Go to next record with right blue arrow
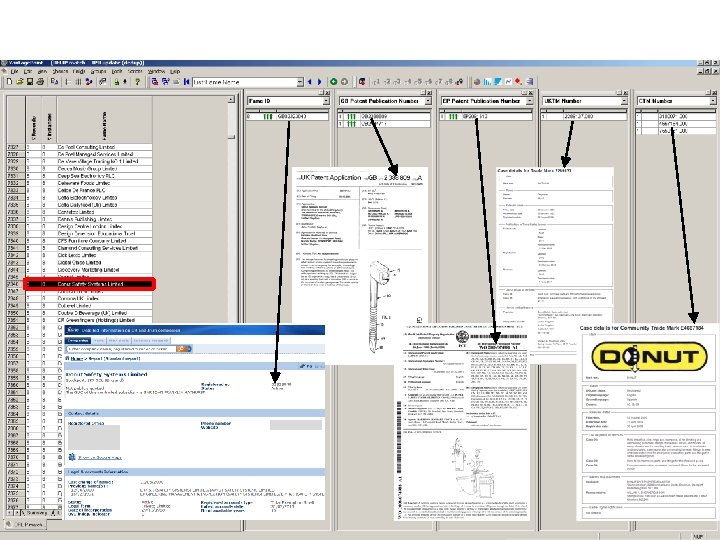The height and width of the screenshot is (540, 720). point(320,82)
